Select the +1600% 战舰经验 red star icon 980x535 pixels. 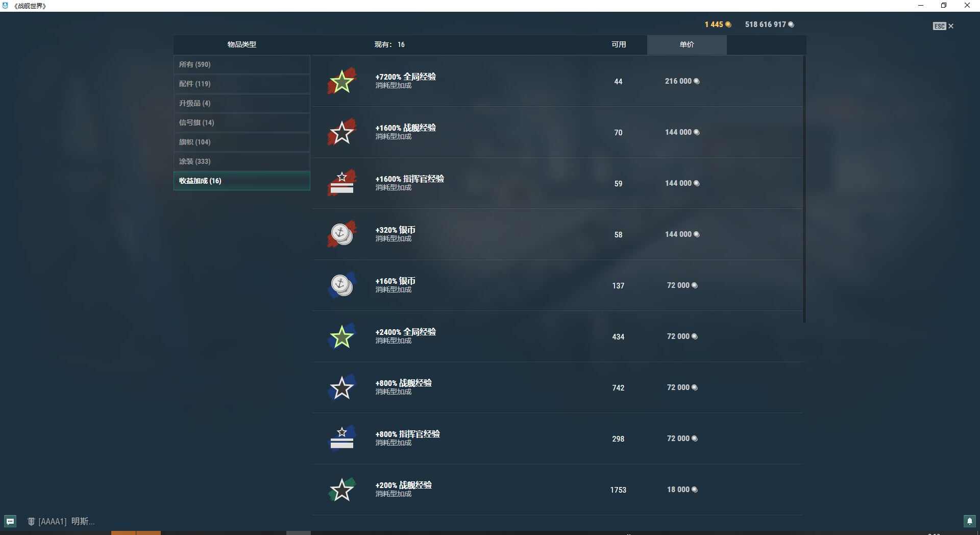click(341, 132)
